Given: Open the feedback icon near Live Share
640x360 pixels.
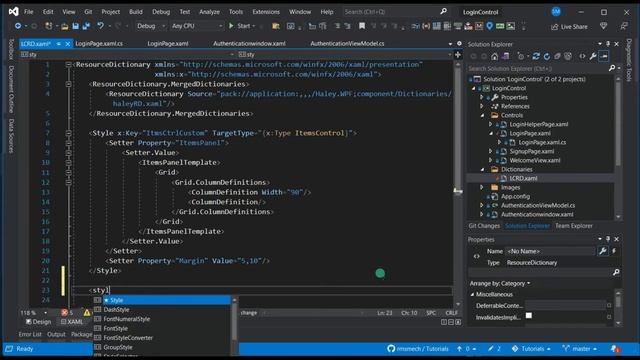Looking at the screenshot, I should coord(624,26).
